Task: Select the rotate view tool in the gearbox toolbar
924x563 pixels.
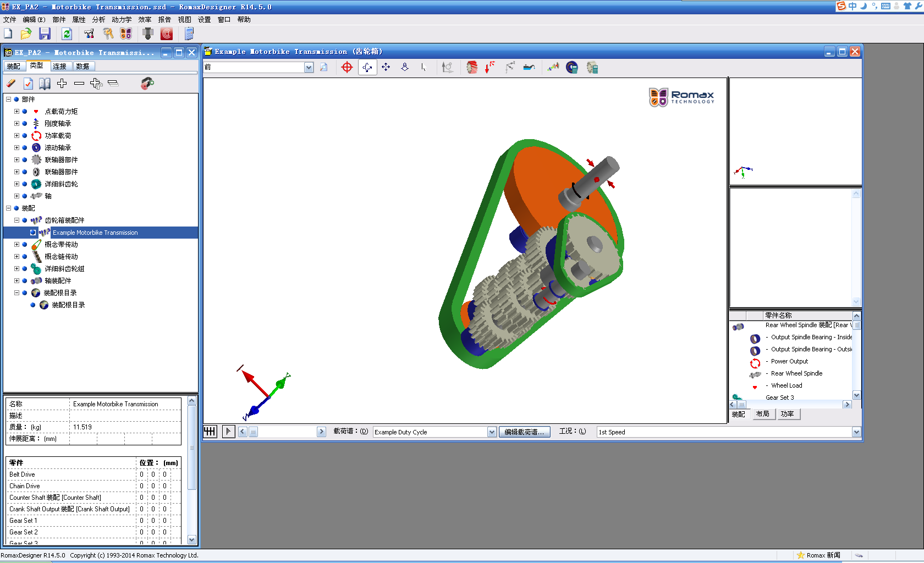Action: click(x=367, y=67)
